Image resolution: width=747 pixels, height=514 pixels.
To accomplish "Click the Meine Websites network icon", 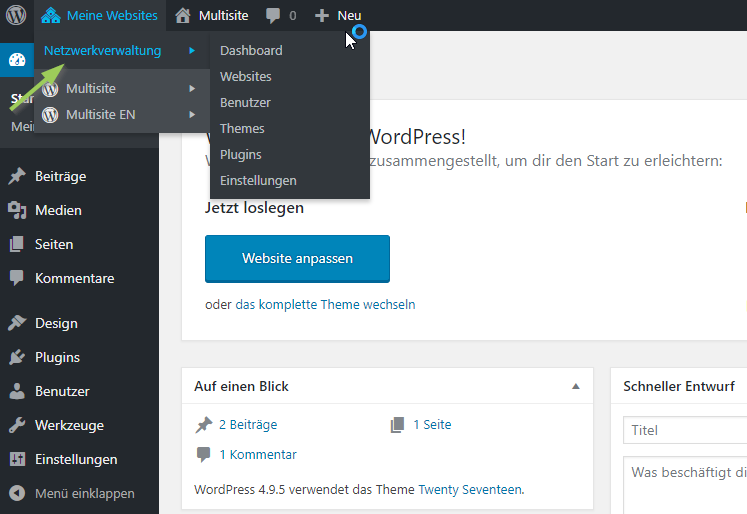I will click(x=50, y=15).
